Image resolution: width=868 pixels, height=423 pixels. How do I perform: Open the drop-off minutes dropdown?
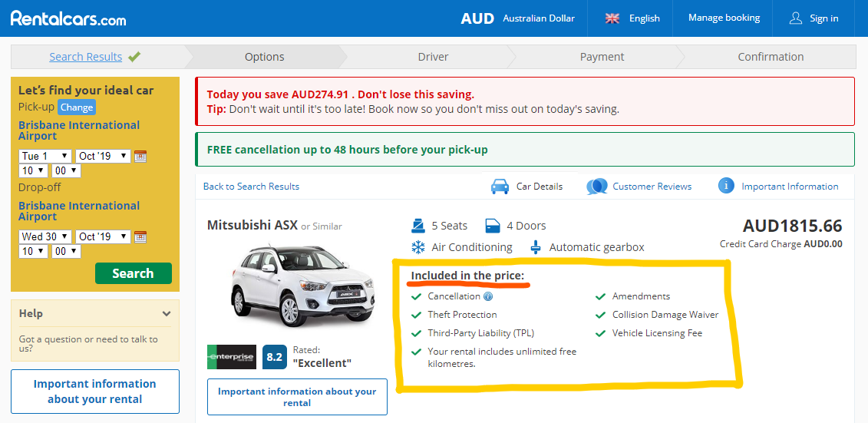(67, 251)
